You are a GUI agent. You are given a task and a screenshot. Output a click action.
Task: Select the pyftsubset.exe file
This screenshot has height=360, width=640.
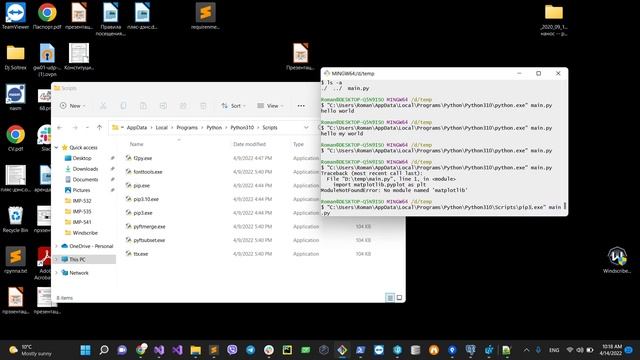149,240
